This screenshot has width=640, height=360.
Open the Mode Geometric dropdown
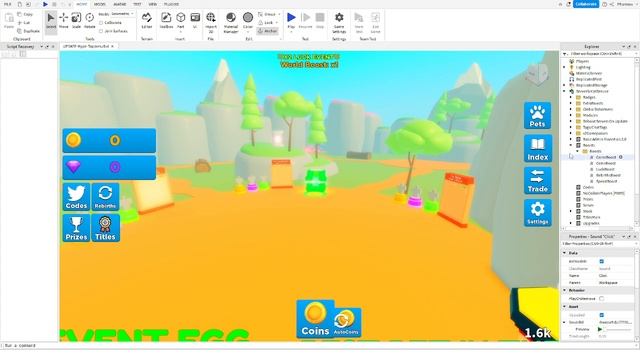click(x=123, y=14)
